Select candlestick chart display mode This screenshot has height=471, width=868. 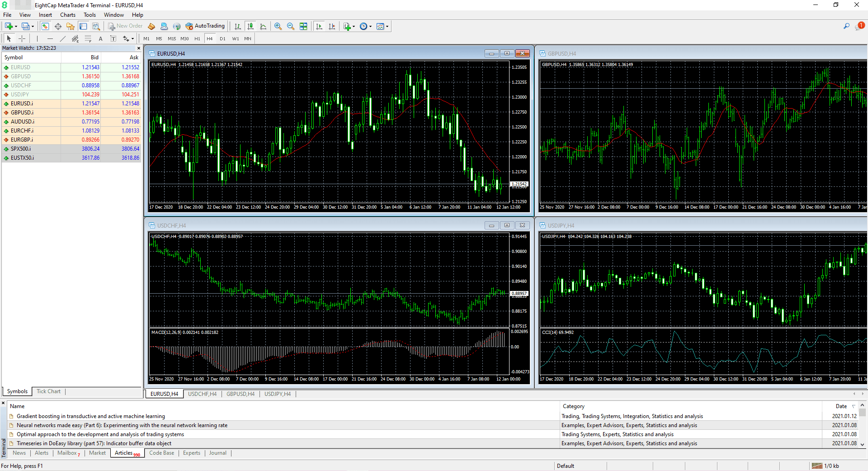tap(250, 26)
